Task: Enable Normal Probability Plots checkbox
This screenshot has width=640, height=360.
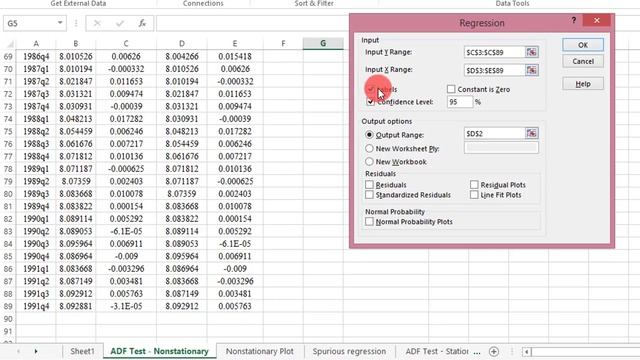Action: [x=369, y=222]
